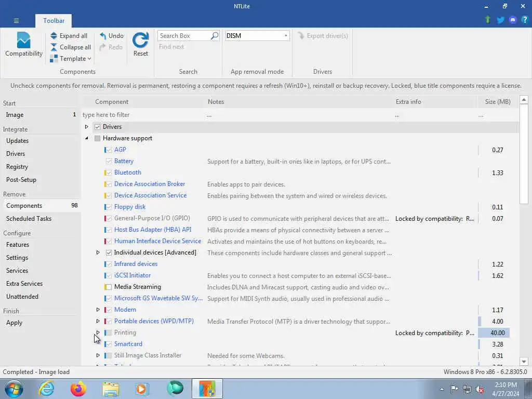Image resolution: width=532 pixels, height=399 pixels.
Task: Launch Firefox from taskbar
Action: click(x=78, y=389)
